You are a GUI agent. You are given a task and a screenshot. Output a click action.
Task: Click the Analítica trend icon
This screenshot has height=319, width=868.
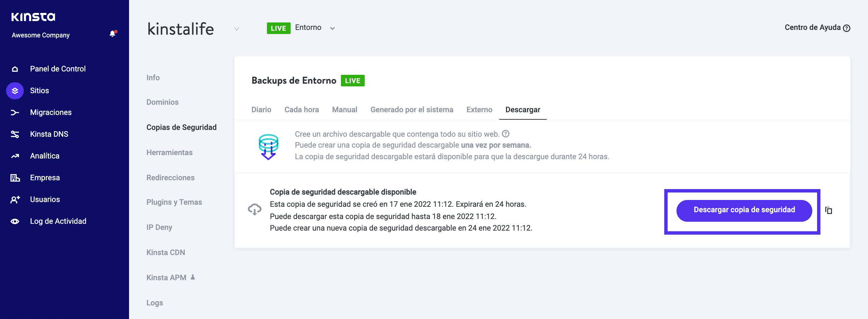15,156
